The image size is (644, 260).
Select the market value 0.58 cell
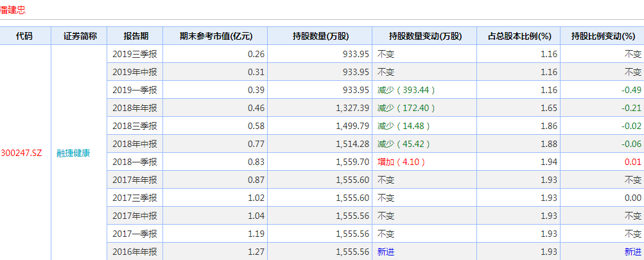point(215,126)
